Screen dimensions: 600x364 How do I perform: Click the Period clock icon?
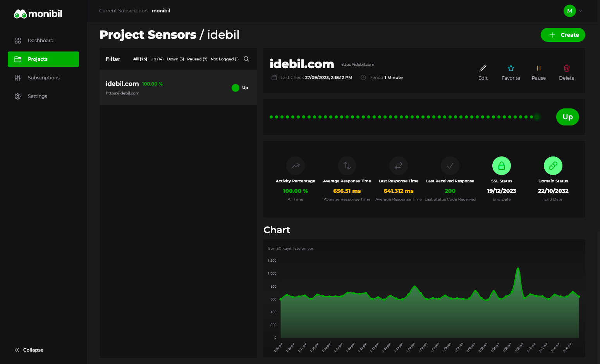click(x=363, y=77)
